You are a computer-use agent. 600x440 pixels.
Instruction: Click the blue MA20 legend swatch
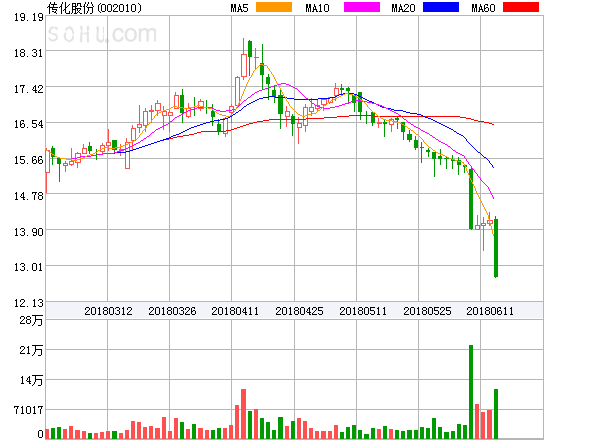pos(441,7)
